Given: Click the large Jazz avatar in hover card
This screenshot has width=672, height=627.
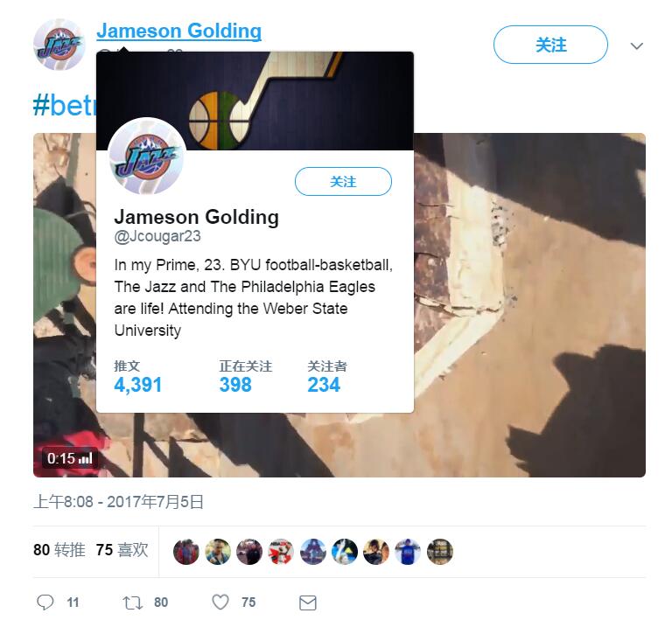Looking at the screenshot, I should [147, 156].
